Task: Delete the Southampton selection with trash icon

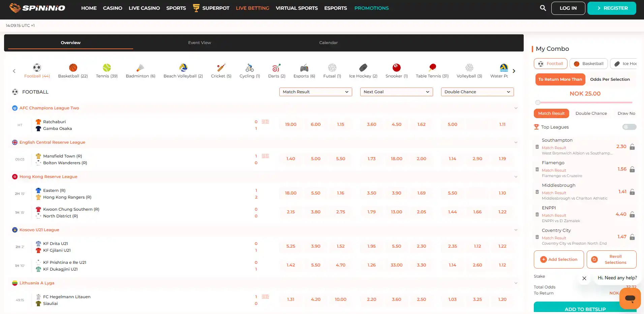Action: [x=537, y=147]
